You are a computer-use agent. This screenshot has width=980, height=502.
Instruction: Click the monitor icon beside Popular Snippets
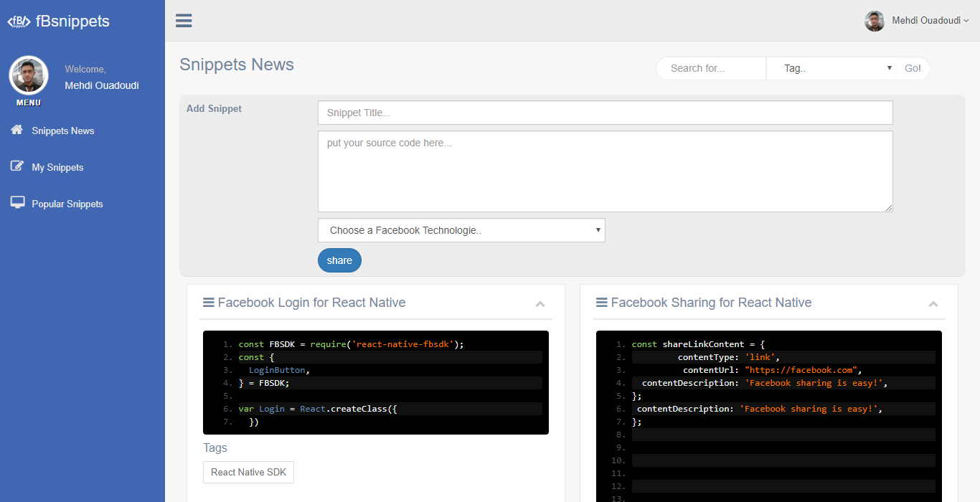tap(17, 203)
